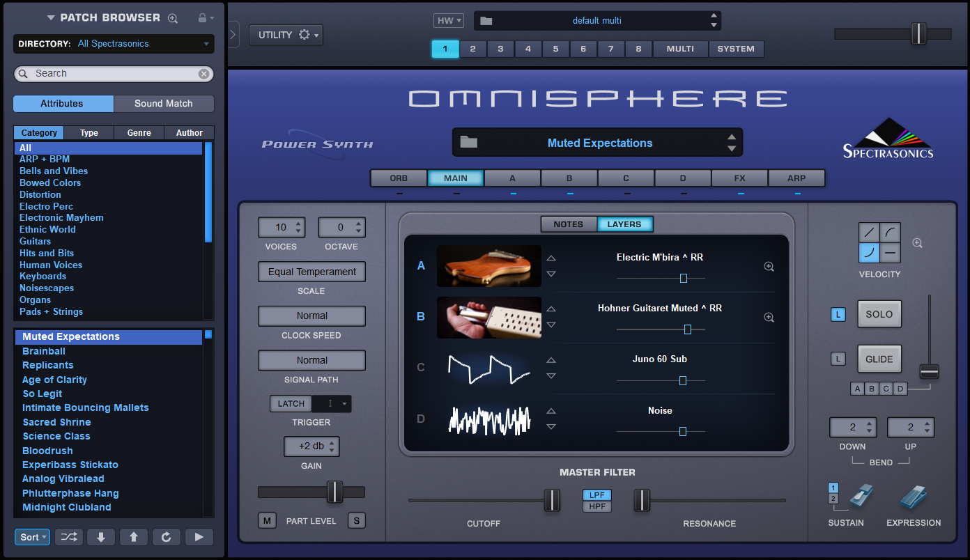The height and width of the screenshot is (560, 970).
Task: Switch to the ARP tab
Action: [x=796, y=178]
